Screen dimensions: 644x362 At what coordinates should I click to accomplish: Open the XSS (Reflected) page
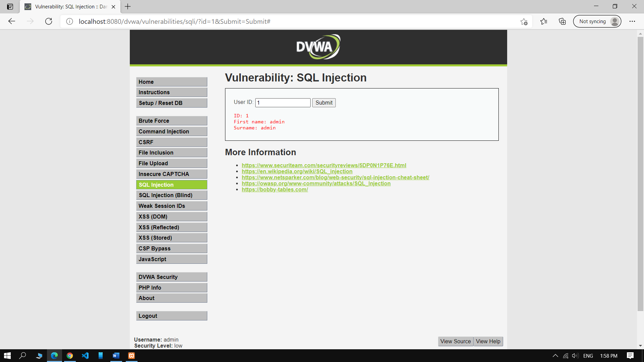(172, 227)
